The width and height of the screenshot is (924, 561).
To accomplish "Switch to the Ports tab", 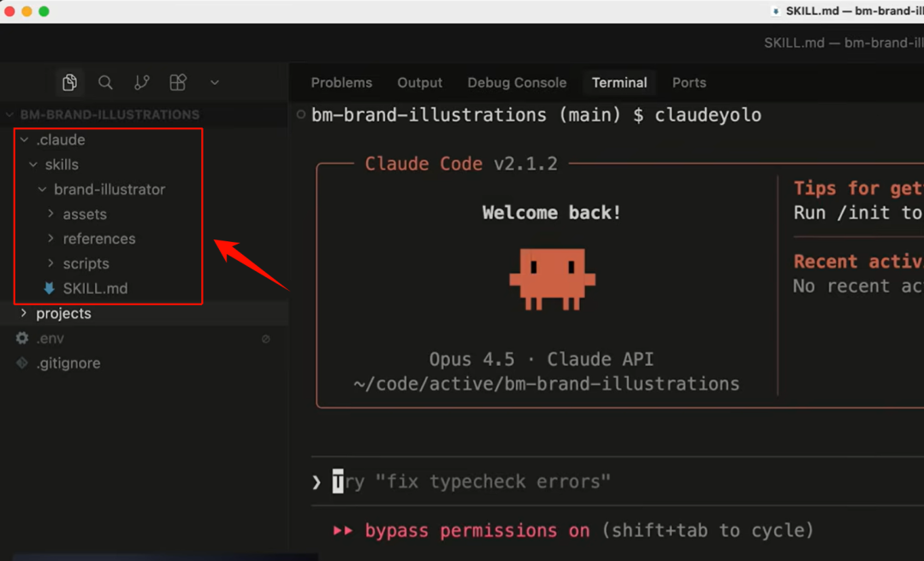I will pos(689,82).
